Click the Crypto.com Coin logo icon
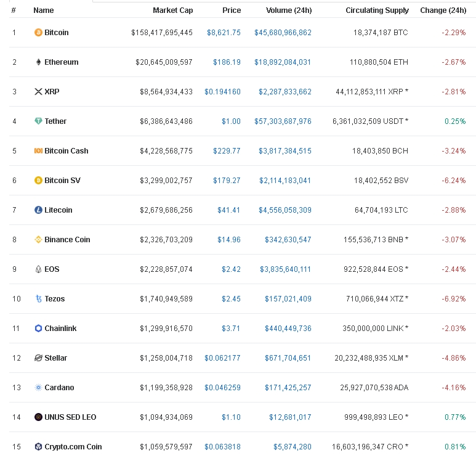The image size is (476, 458). [x=38, y=446]
